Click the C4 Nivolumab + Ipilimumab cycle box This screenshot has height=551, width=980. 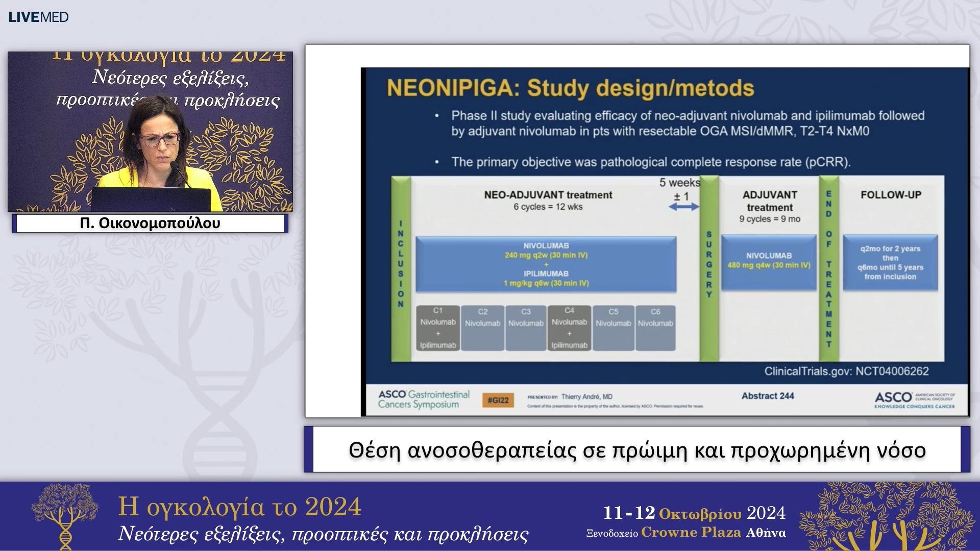point(569,328)
